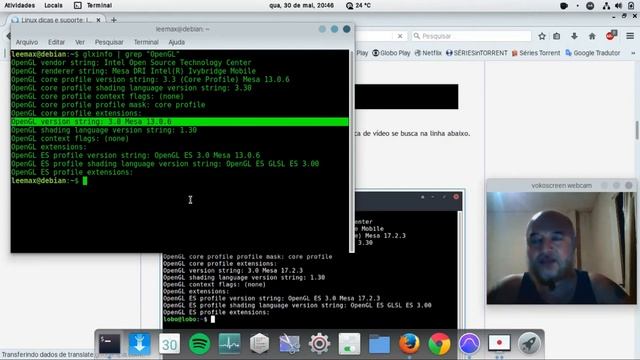Open the gray hexagon document app in the dock

(x=259, y=344)
